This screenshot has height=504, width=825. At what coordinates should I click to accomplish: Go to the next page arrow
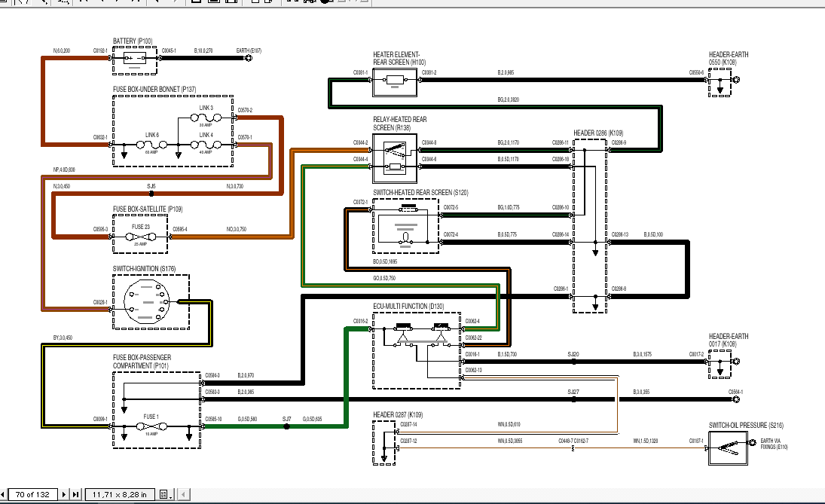point(63,494)
